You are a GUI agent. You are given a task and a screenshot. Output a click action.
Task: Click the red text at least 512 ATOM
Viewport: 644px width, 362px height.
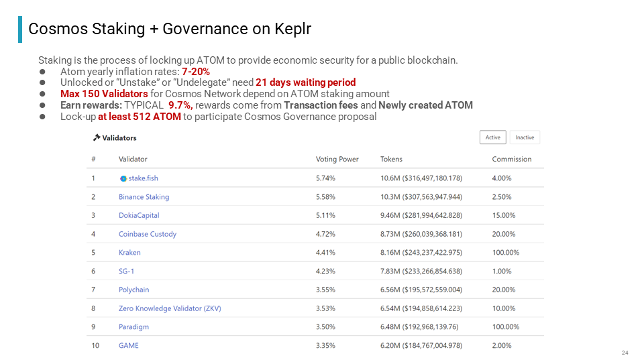140,117
